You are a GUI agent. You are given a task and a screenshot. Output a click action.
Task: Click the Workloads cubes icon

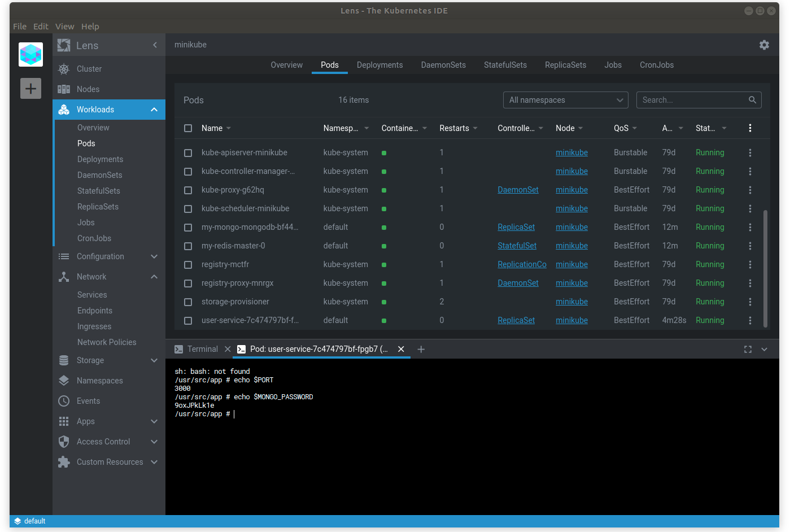[x=64, y=110]
